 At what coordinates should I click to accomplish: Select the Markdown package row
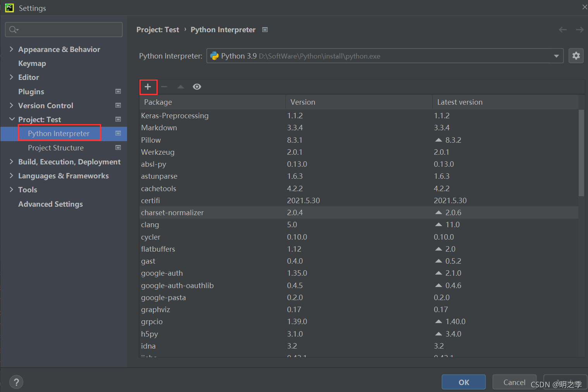359,128
